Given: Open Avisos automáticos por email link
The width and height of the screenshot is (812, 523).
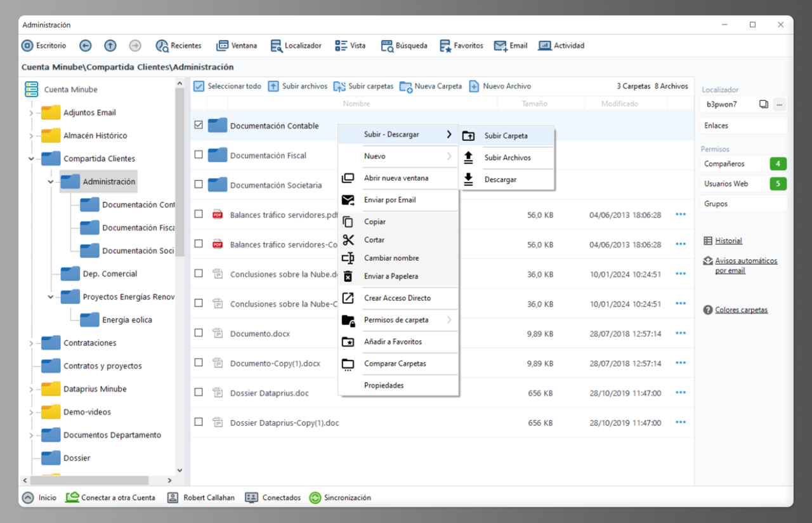Looking at the screenshot, I should pyautogui.click(x=746, y=265).
